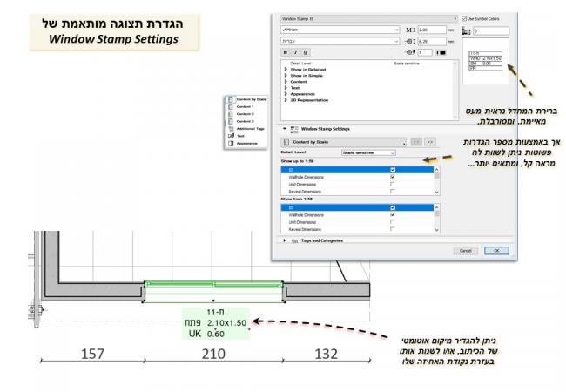Image resolution: width=566 pixels, height=392 pixels.
Task: Select the Additional Tags icon entry
Action: tap(230, 129)
